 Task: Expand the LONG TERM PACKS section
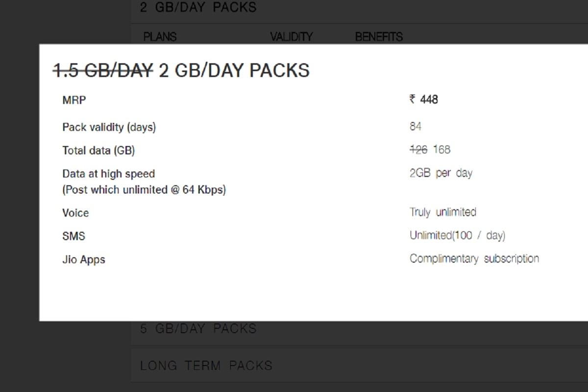coord(206,366)
